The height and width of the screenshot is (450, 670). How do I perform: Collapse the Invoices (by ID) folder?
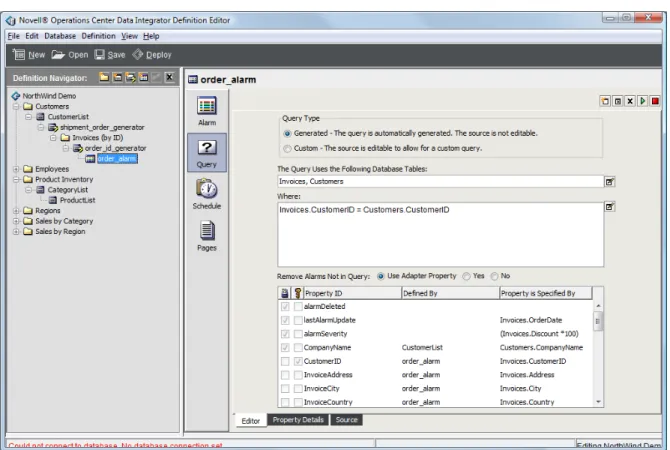[x=53, y=138]
